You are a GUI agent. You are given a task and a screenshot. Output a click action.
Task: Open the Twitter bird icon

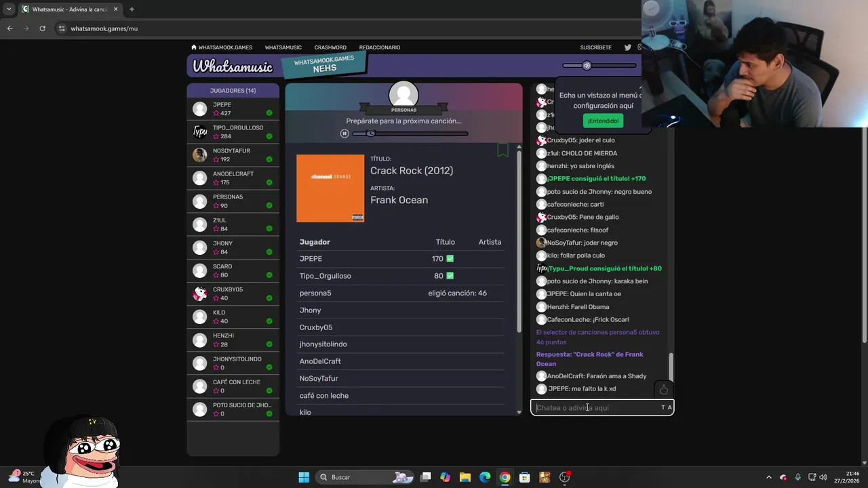click(627, 47)
